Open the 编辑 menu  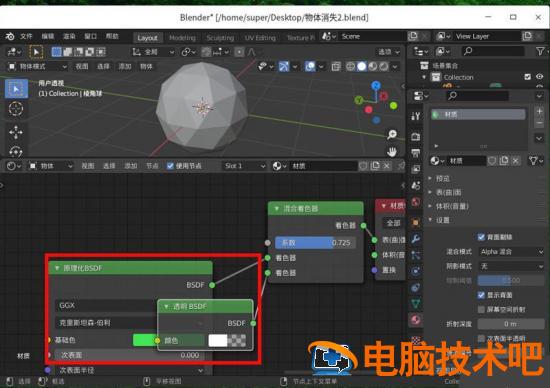tap(48, 36)
